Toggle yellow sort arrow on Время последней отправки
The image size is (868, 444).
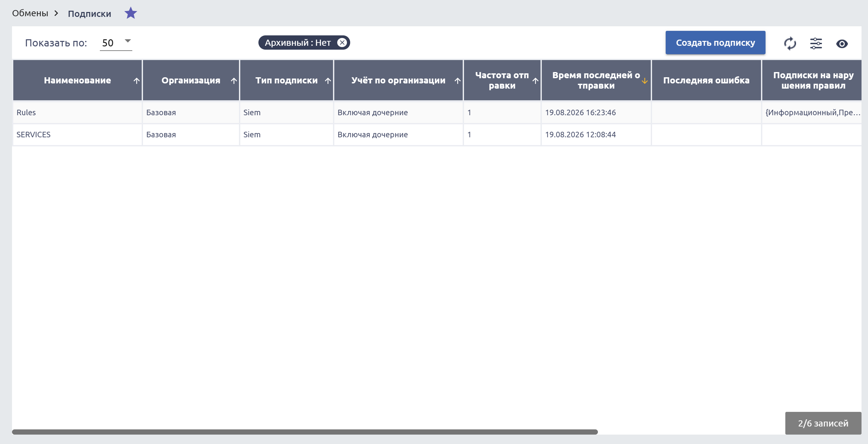click(645, 81)
